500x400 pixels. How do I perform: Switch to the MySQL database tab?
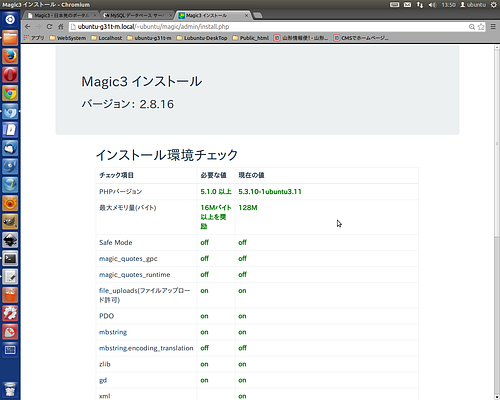(137, 15)
